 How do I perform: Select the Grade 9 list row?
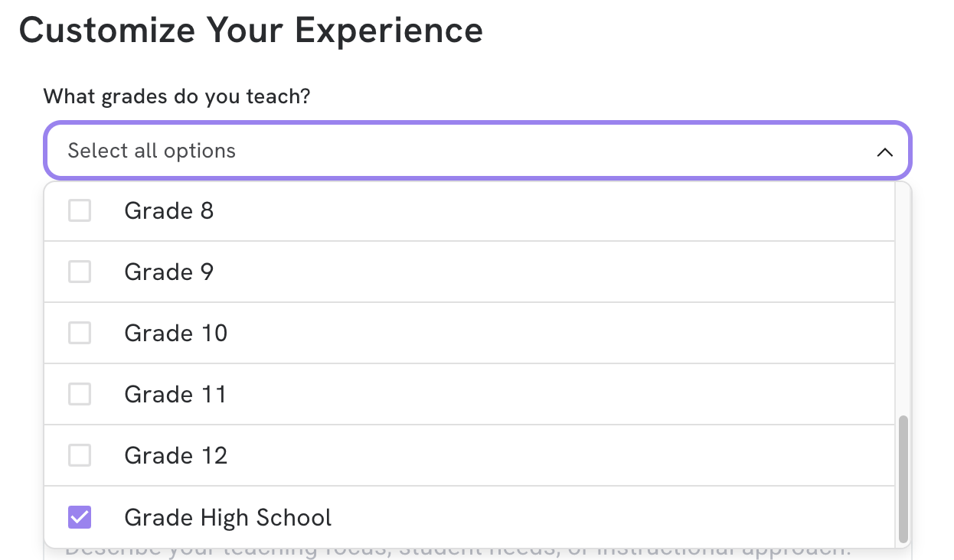coord(383,272)
